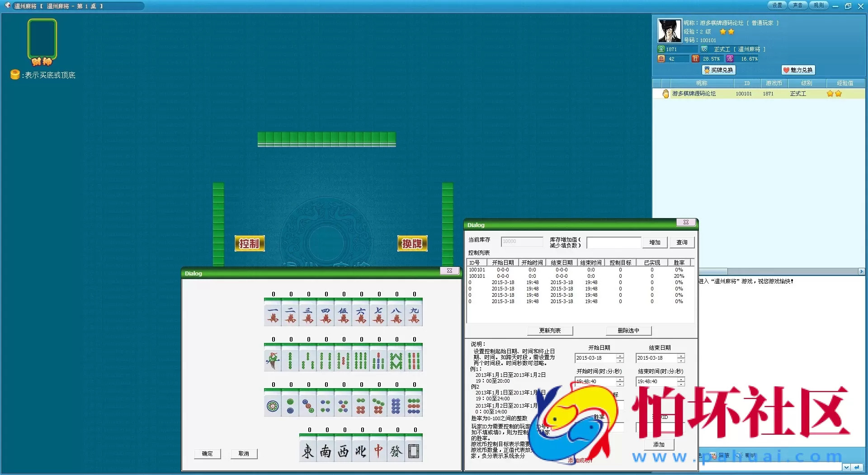Screen dimensions: 868x475
Task: Open the 设置 settings menu
Action: point(777,5)
